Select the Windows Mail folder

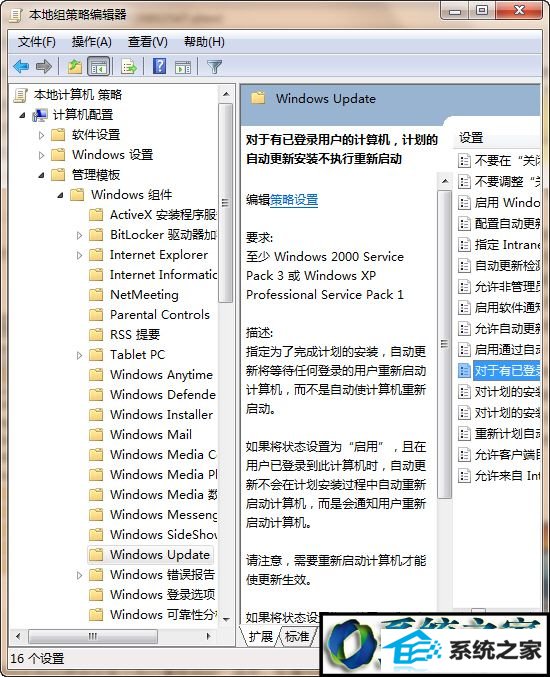tap(151, 434)
